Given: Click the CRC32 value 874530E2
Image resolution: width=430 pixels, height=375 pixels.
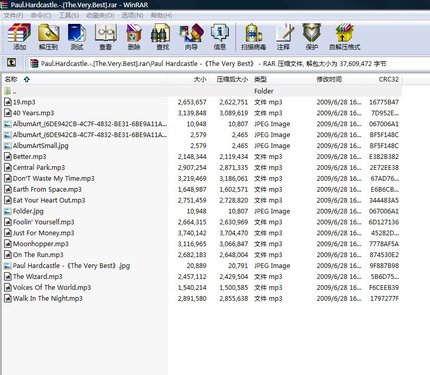Looking at the screenshot, I should (384, 255).
